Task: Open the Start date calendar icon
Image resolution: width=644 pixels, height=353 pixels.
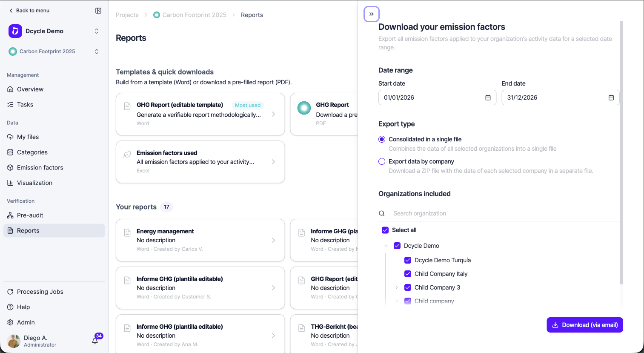Action: (x=488, y=98)
